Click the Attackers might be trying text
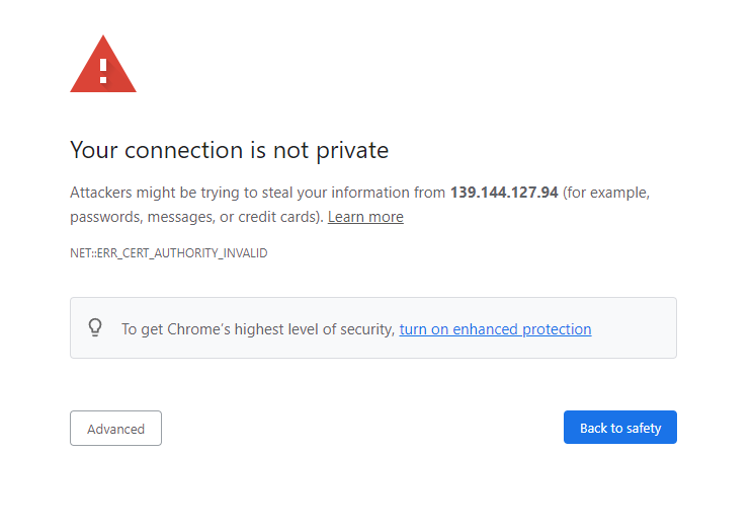This screenshot has width=754, height=530. [x=155, y=193]
